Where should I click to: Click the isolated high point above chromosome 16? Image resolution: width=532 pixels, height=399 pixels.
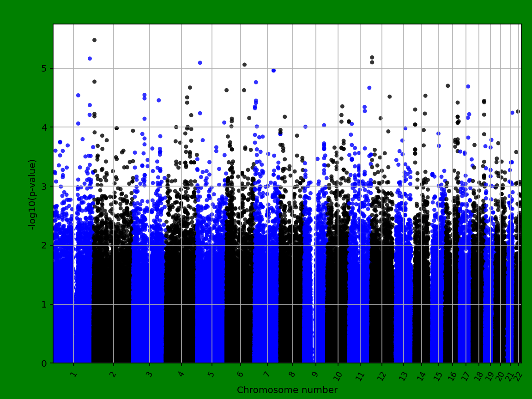447,85
